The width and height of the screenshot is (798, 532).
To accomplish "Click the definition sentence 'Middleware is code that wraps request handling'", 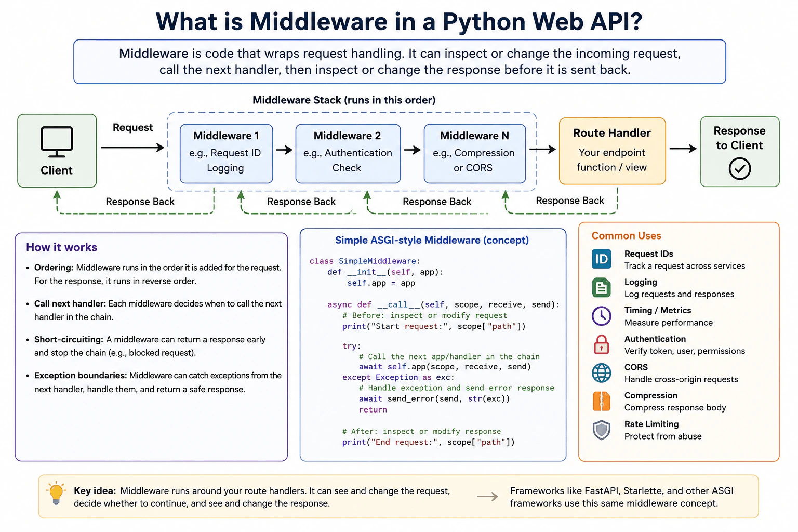I will click(x=399, y=61).
